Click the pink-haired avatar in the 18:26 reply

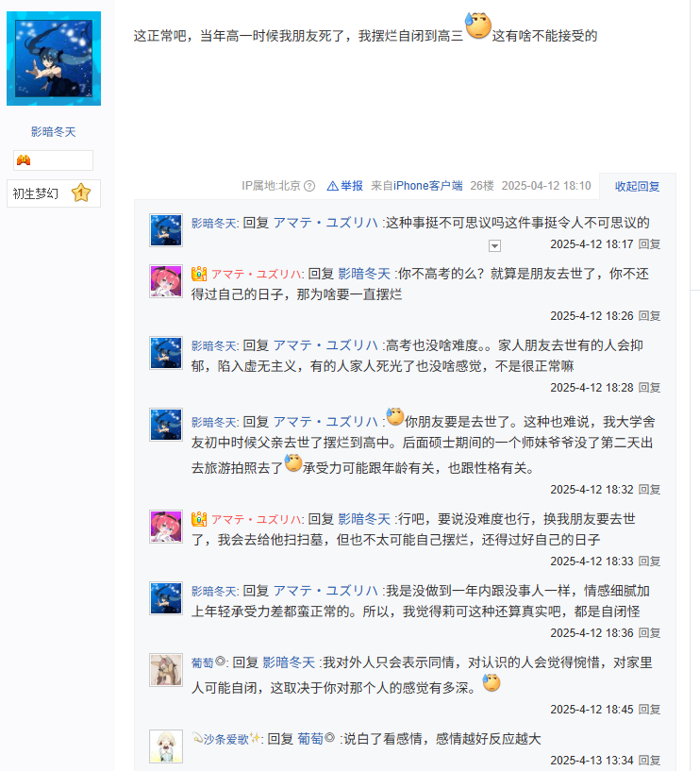click(x=166, y=281)
